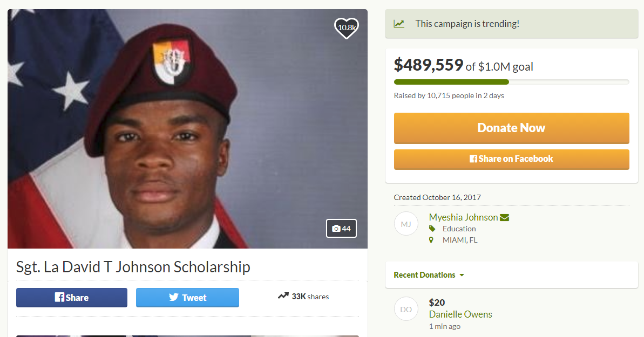
Task: Click the heart favorite icon on the photo
Action: click(x=345, y=28)
